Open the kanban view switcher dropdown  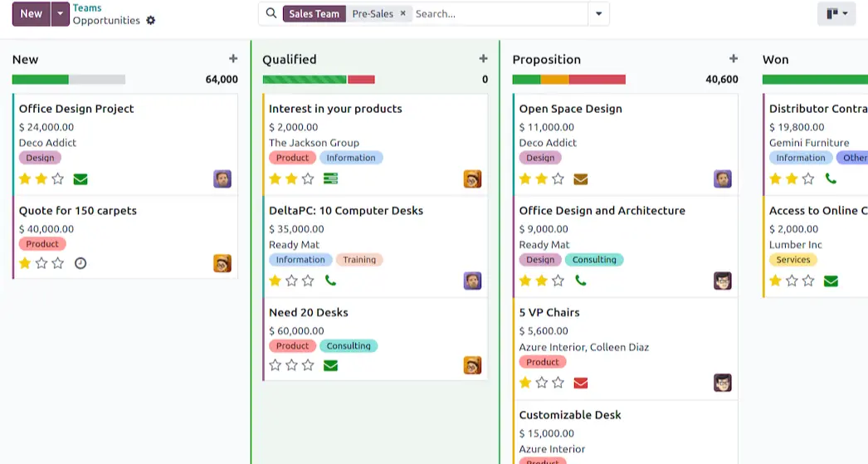[x=836, y=13]
